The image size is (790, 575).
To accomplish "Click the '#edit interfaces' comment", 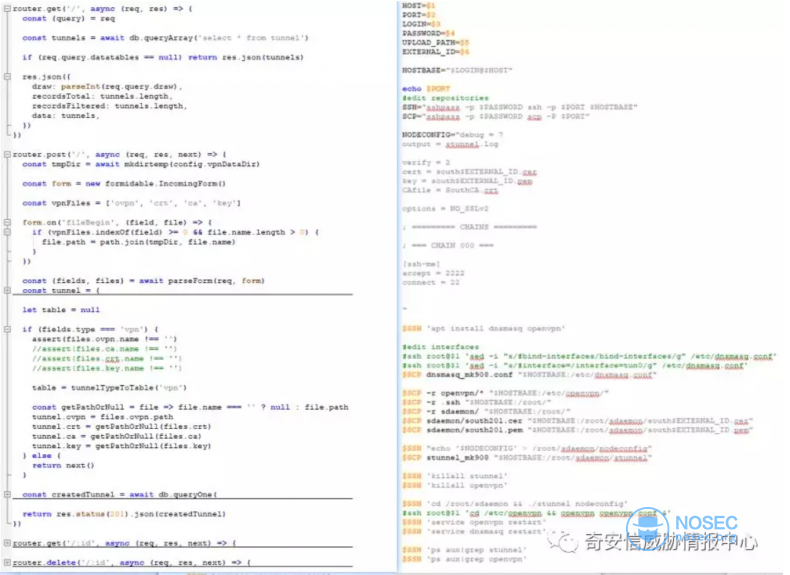I will click(440, 347).
